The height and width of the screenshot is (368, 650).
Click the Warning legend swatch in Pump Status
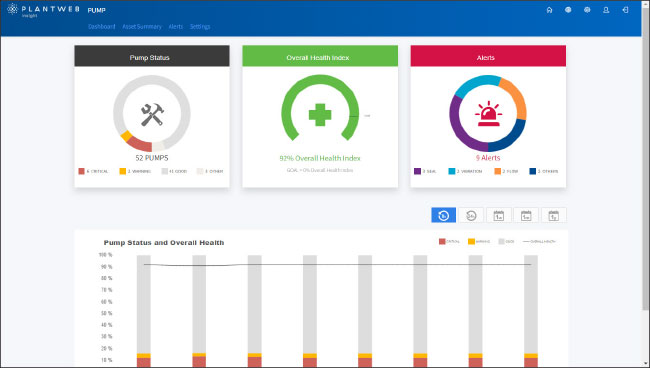123,171
